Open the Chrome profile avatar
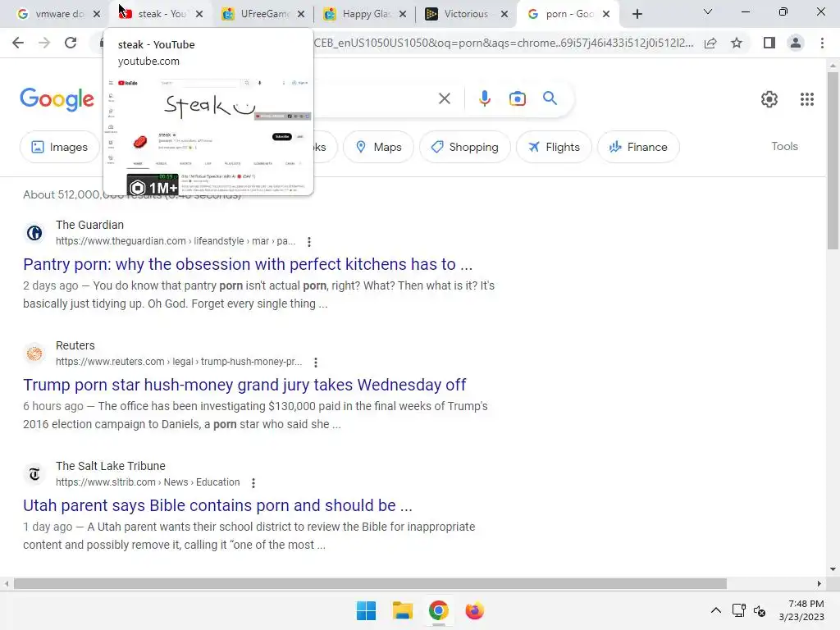This screenshot has width=840, height=630. tap(796, 43)
